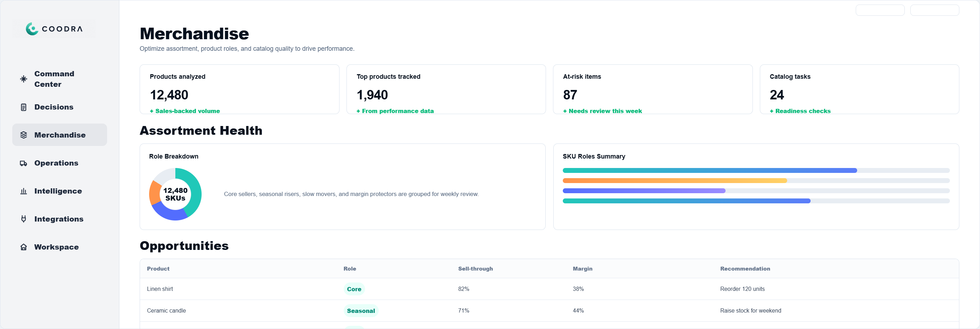Click the Top products tracked value 1,940

coord(372,95)
